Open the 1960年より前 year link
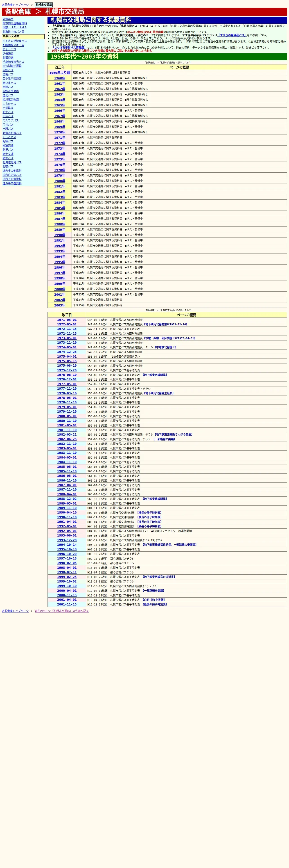Screen dimensions: 289x868 click(x=60, y=73)
